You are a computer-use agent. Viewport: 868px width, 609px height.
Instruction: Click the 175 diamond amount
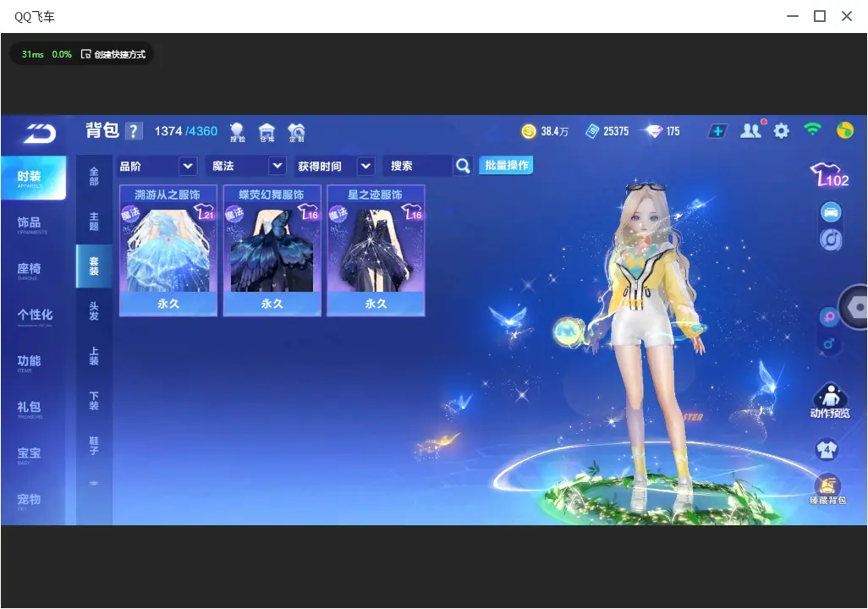click(x=673, y=131)
